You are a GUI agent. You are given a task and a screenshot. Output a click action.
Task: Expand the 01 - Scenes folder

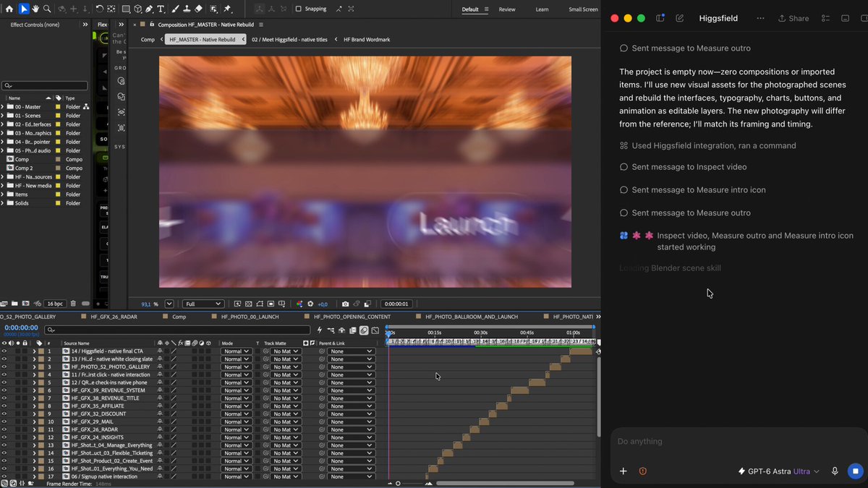(2, 116)
